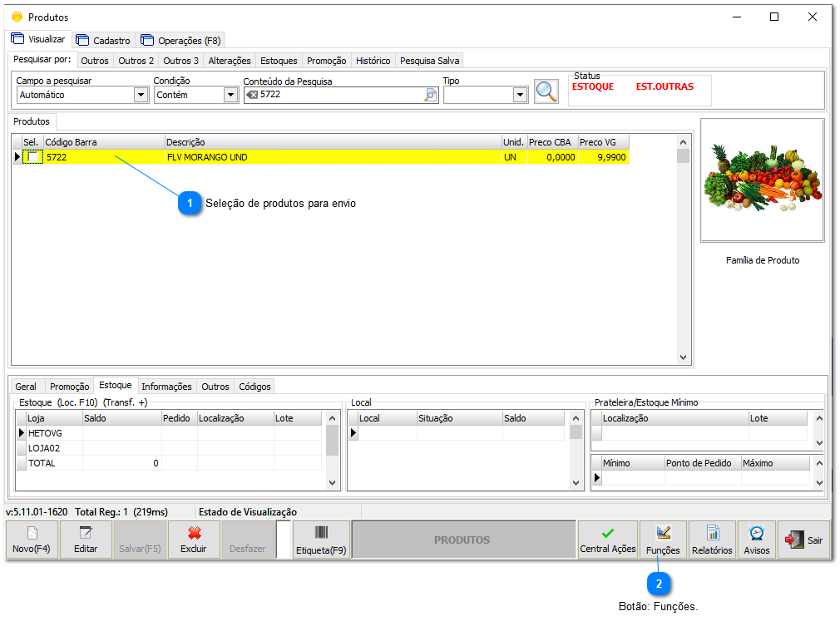Image resolution: width=840 pixels, height=626 pixels.
Task: Click the product family vegetables image
Action: tap(763, 180)
